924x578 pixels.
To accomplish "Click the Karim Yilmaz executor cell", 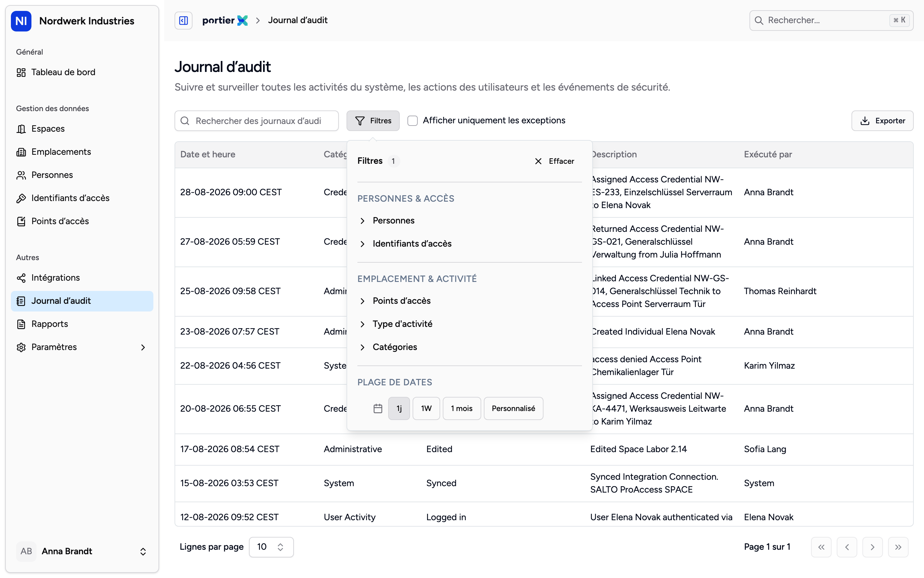I will tap(769, 366).
